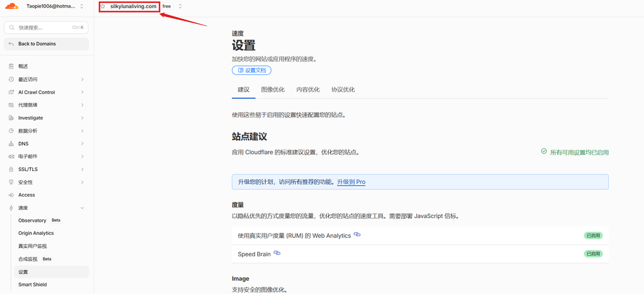
Task: Click link icon beside Web Analytics
Action: 357,234
